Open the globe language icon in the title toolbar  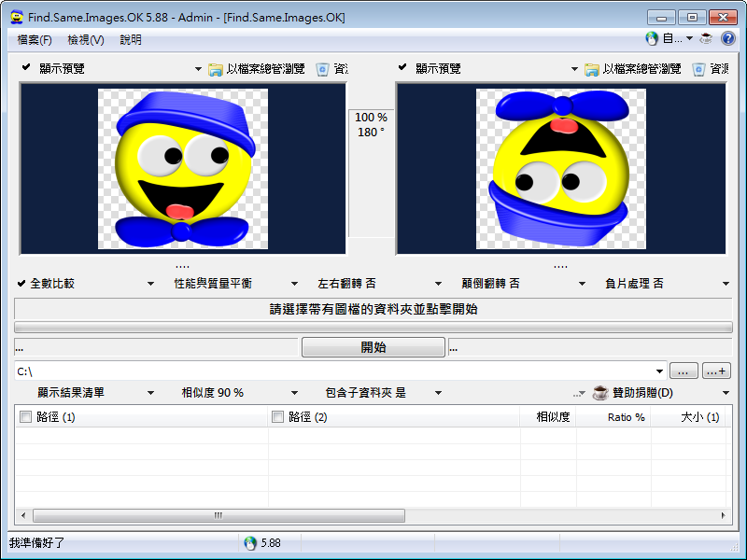pyautogui.click(x=653, y=38)
